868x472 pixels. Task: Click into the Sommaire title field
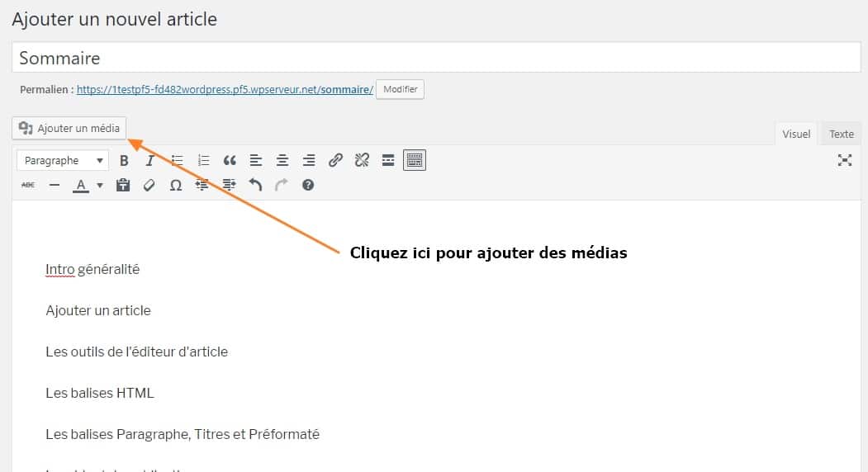click(x=436, y=58)
